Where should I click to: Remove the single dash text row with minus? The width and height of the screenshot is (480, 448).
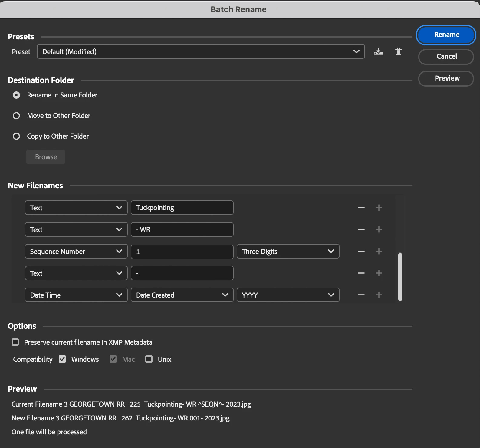361,273
